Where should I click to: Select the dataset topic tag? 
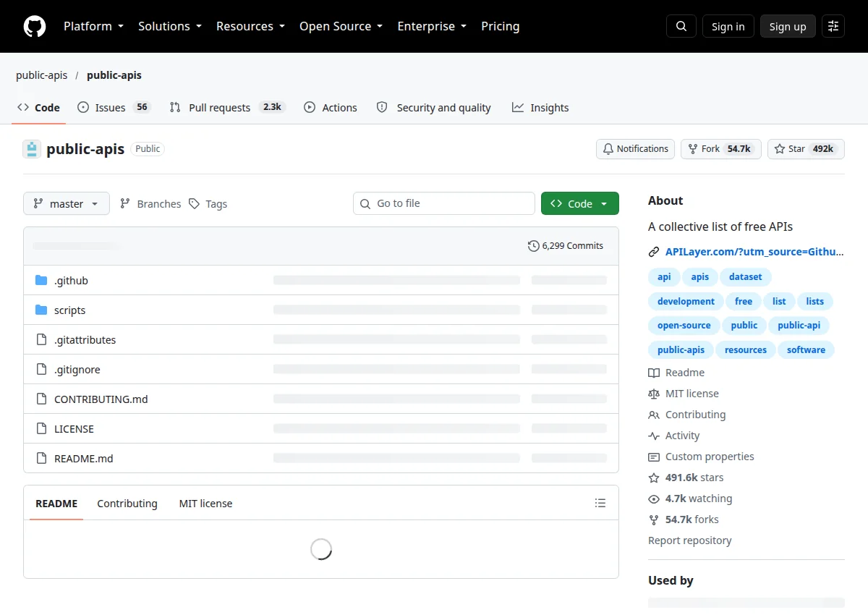[746, 277]
